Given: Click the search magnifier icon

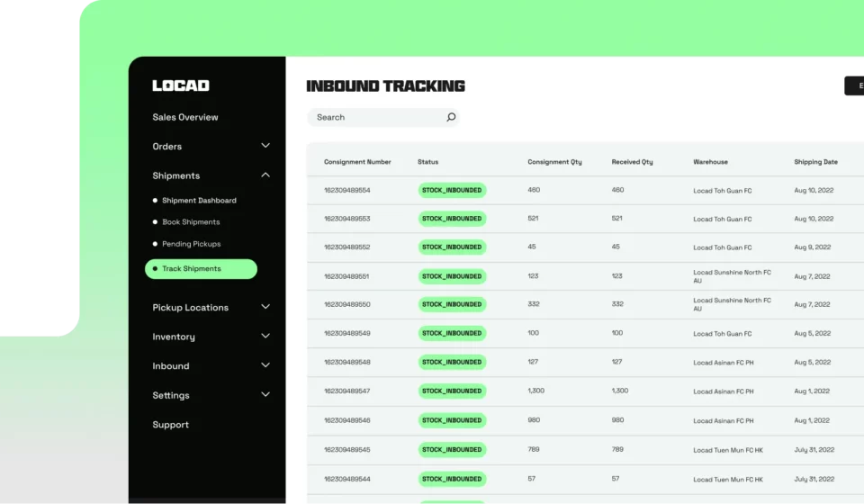Looking at the screenshot, I should (451, 117).
